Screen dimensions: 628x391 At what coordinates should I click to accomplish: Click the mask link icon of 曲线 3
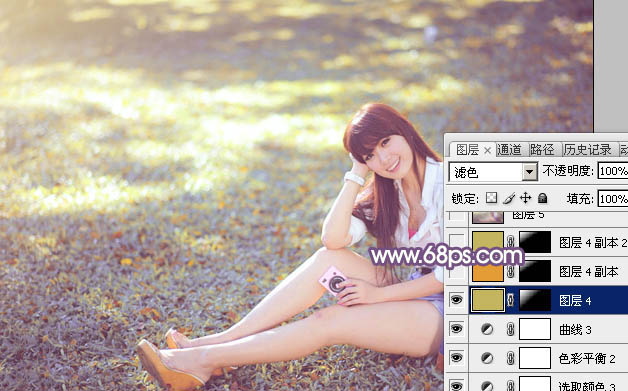(x=511, y=329)
